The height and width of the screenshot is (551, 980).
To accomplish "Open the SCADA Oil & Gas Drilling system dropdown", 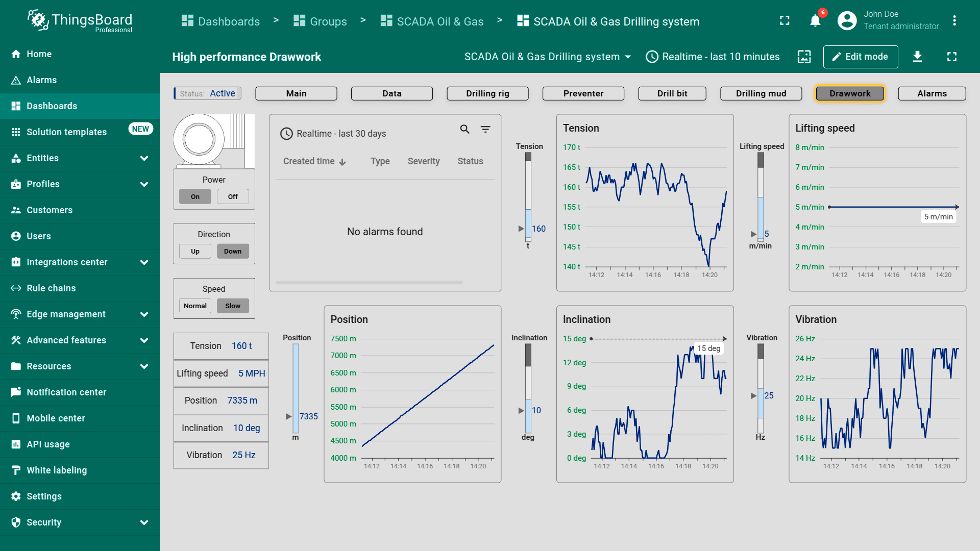I will coord(547,57).
